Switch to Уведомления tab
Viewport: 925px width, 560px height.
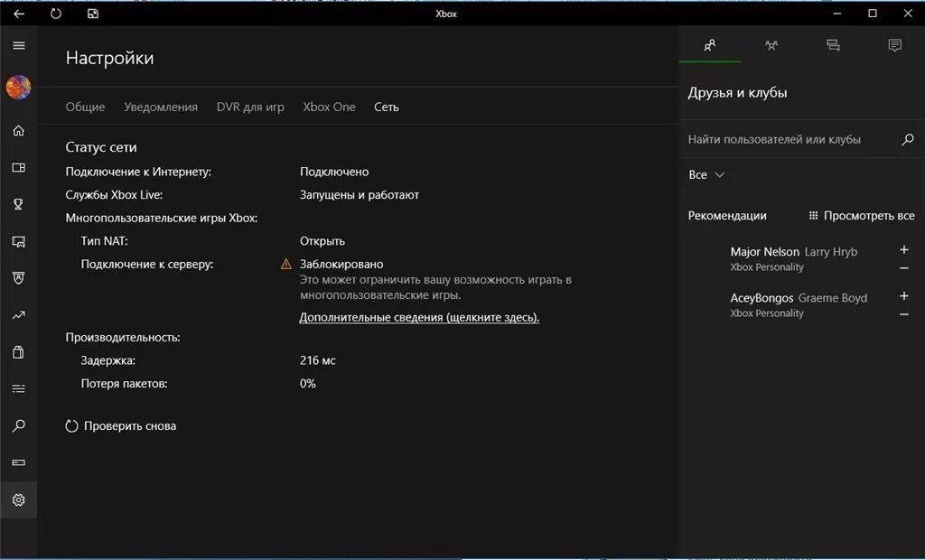161,107
